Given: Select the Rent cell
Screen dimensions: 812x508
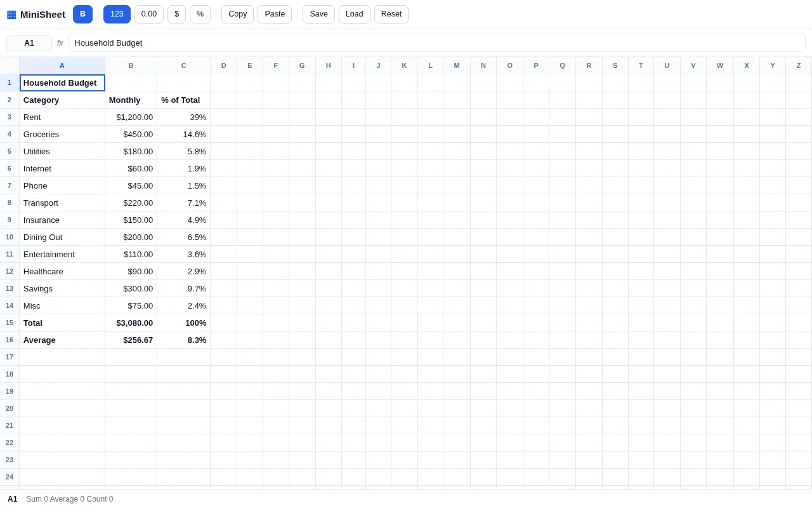Looking at the screenshot, I should click(x=62, y=117).
